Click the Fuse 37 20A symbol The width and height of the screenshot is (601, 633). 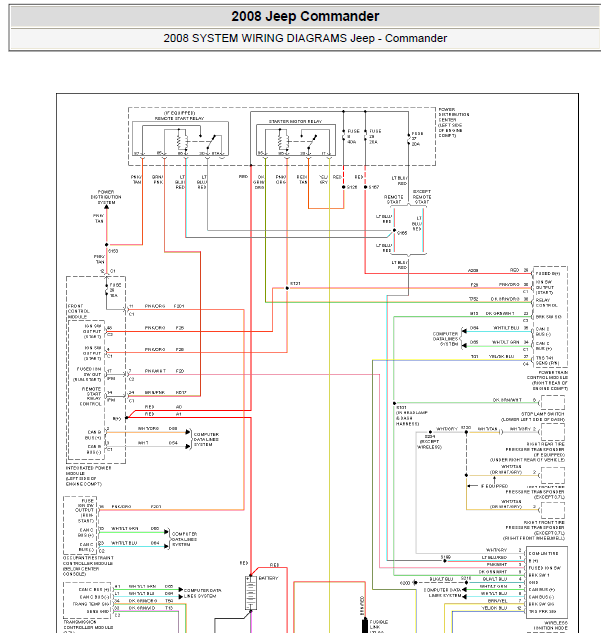pyautogui.click(x=408, y=139)
